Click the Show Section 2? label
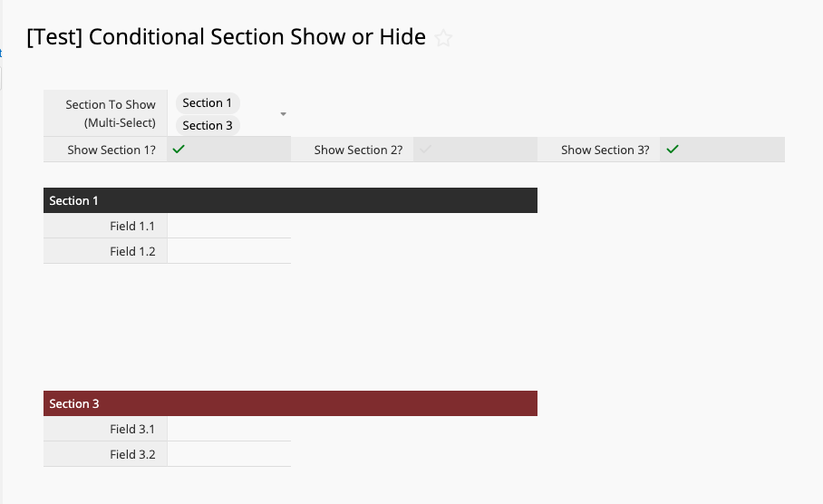 (359, 150)
